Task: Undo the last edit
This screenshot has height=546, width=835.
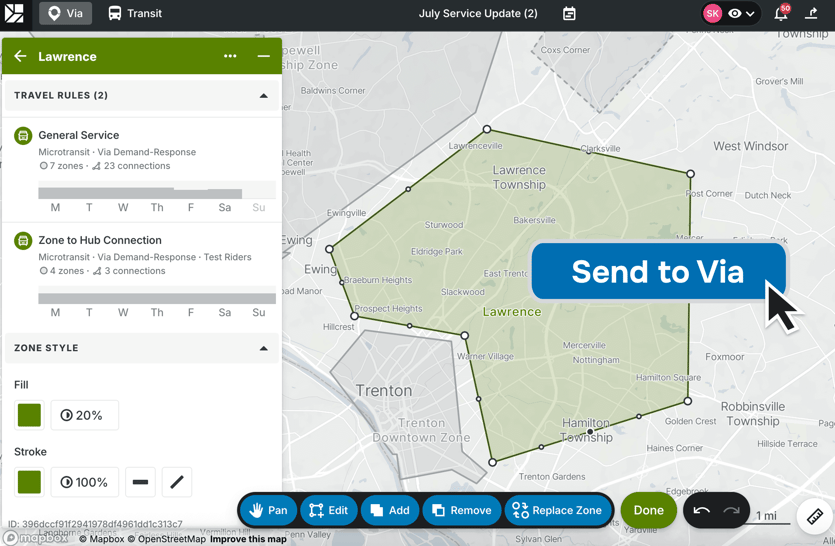Action: click(x=701, y=510)
